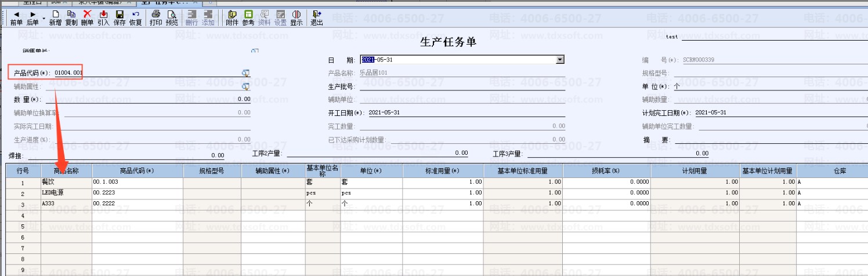Go to previous record with 前单
The height and width of the screenshot is (276, 868).
pyautogui.click(x=16, y=18)
